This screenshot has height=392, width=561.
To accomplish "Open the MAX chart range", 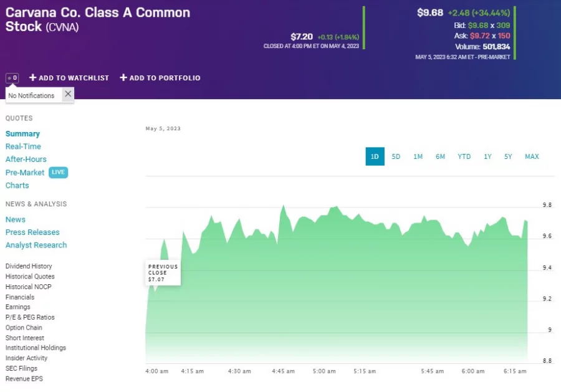I will click(532, 156).
